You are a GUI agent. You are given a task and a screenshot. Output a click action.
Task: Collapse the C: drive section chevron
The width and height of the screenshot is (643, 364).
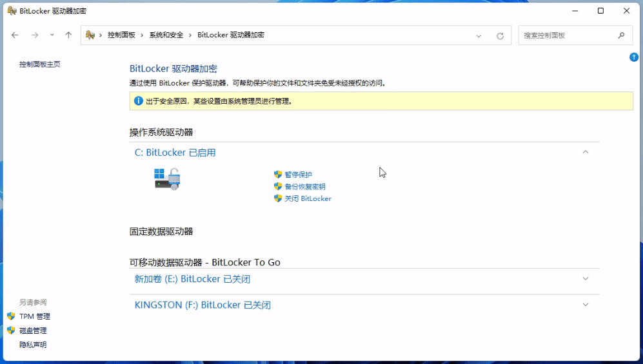tap(586, 152)
